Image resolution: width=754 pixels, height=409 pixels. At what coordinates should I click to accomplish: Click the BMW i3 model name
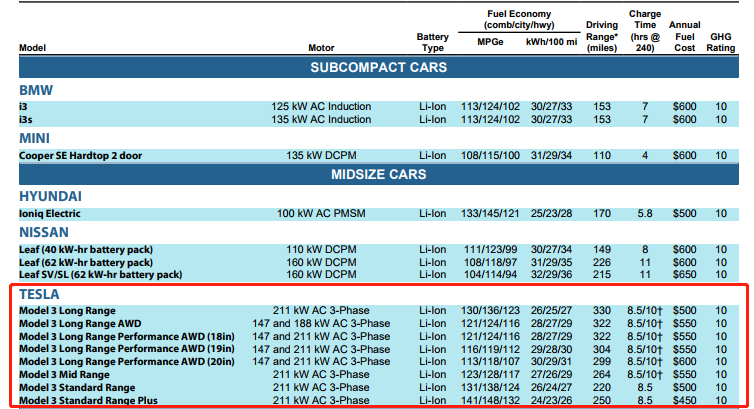[23, 106]
